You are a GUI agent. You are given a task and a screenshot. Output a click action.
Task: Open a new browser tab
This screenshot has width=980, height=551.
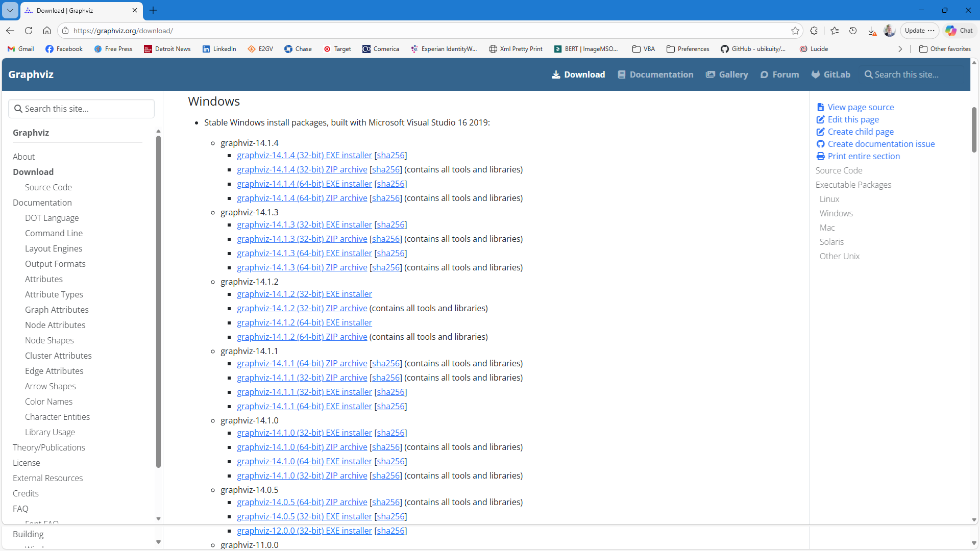tap(153, 10)
